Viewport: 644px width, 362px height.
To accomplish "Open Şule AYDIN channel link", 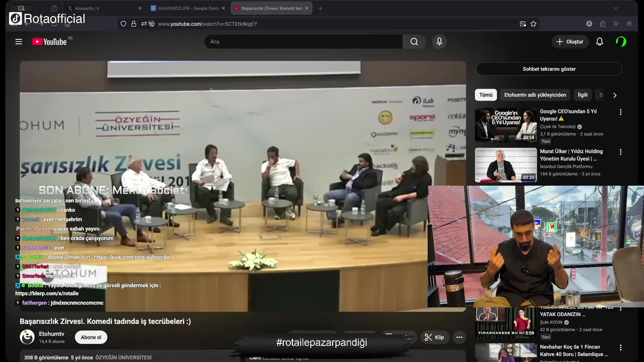I will [551, 322].
